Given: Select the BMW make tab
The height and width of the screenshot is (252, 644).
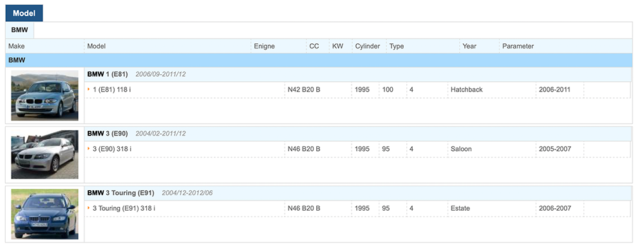Looking at the screenshot, I should [19, 30].
